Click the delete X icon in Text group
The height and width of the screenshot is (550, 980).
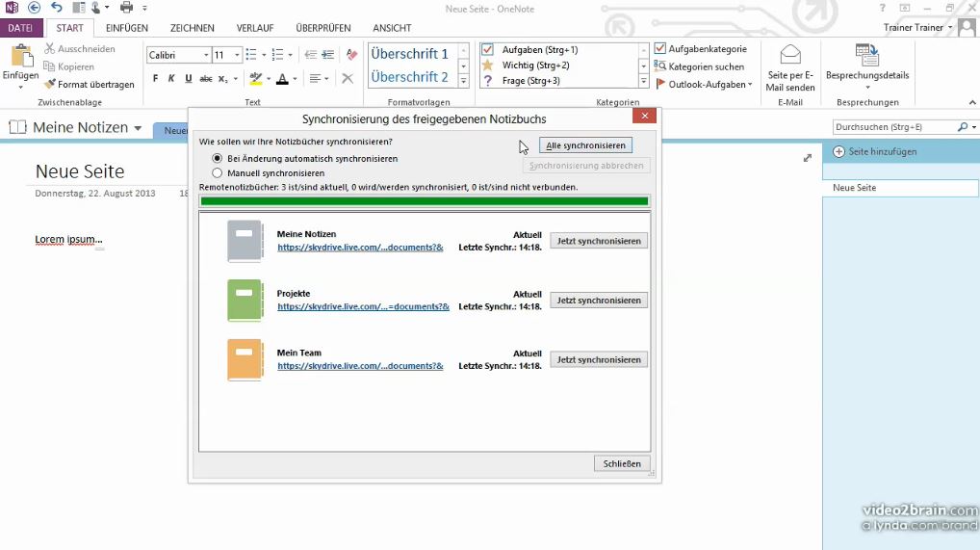point(348,78)
